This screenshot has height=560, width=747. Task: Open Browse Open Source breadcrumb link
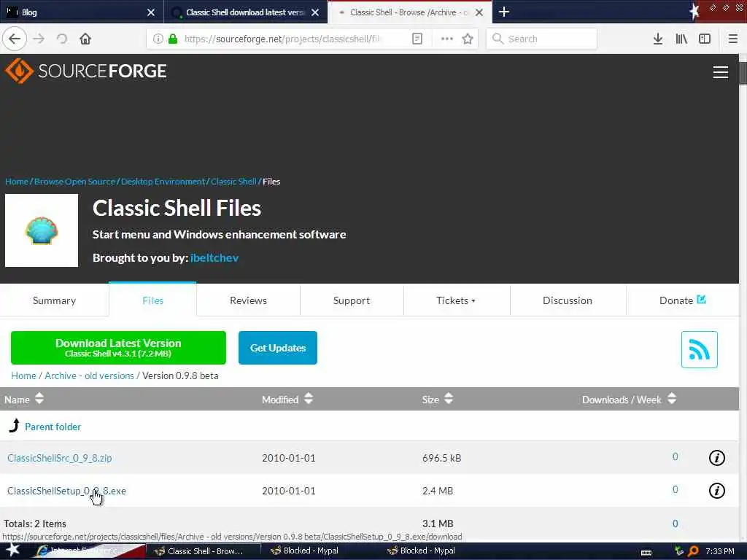pos(75,182)
